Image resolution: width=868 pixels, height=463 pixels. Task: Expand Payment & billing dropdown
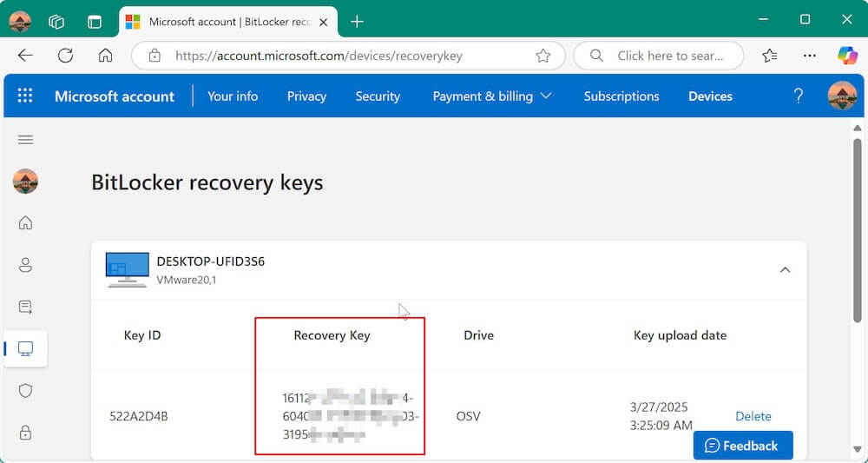click(491, 96)
